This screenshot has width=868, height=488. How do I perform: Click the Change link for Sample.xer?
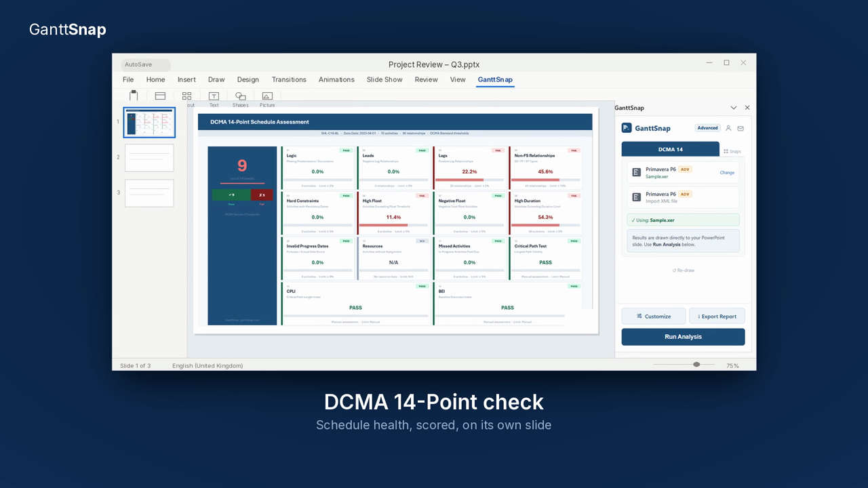point(727,173)
